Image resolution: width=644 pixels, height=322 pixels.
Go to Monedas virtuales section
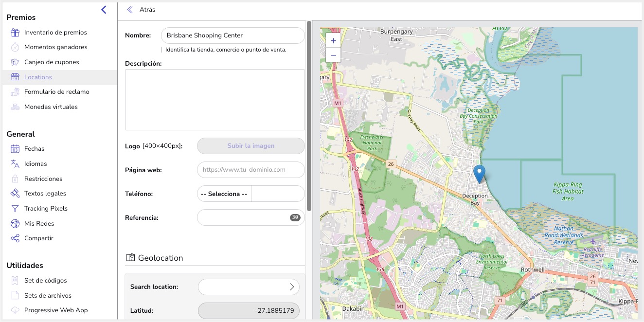click(51, 107)
